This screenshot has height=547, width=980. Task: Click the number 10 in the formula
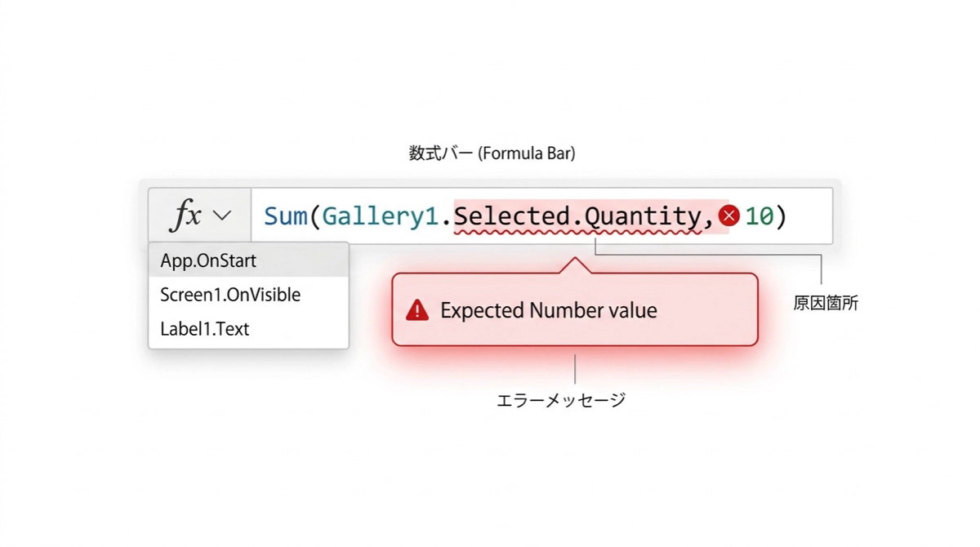[759, 216]
